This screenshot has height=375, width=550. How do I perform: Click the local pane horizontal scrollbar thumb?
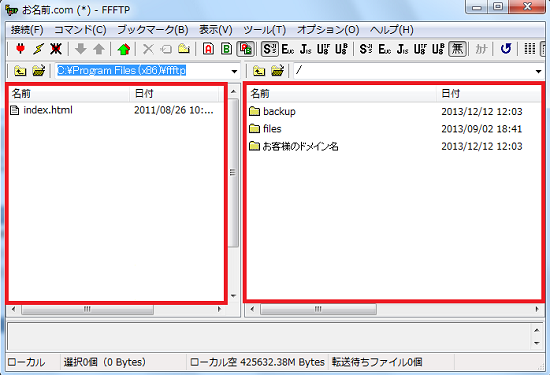pos(87,309)
